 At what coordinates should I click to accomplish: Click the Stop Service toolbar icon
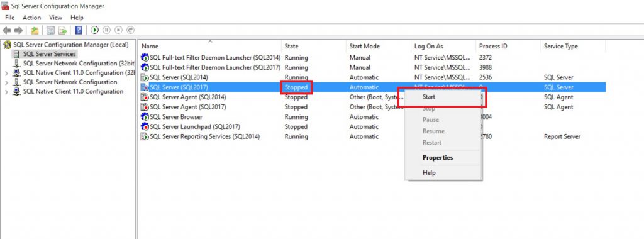[x=118, y=30]
